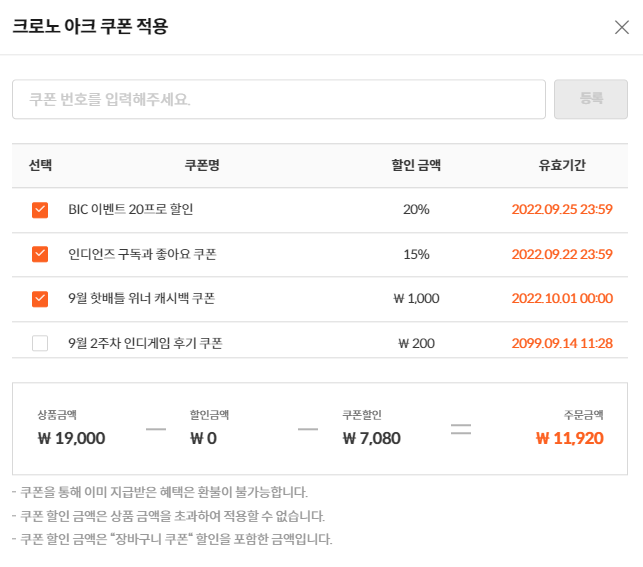The width and height of the screenshot is (643, 567).
Task: Deselect the 9월 핫배틀 위너 캐시백 쿠폰 checkbox
Action: point(40,298)
